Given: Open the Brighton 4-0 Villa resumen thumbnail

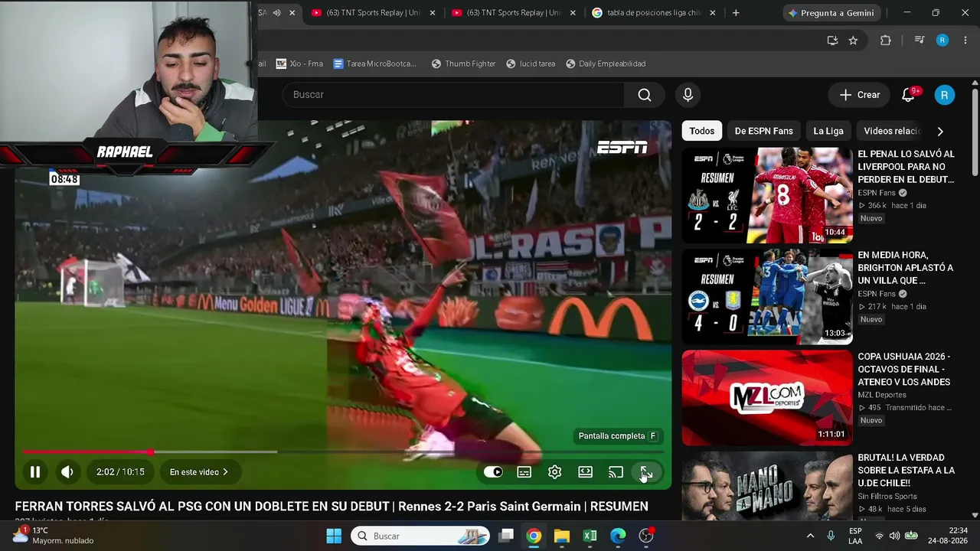Looking at the screenshot, I should pyautogui.click(x=767, y=296).
